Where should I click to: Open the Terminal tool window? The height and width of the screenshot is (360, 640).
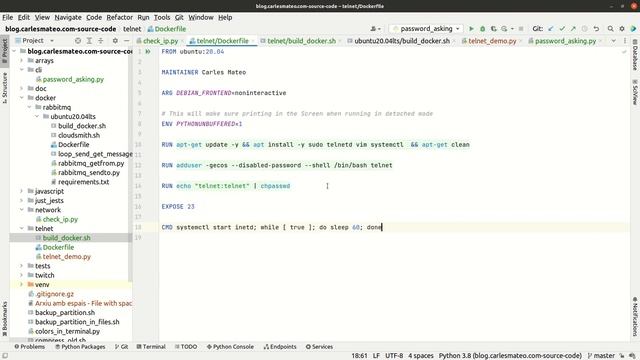coord(151,347)
